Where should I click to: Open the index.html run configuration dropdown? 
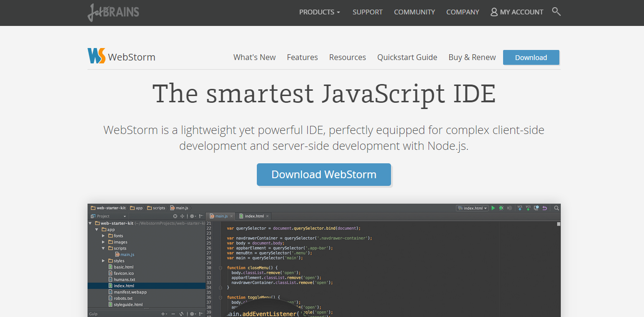[472, 208]
